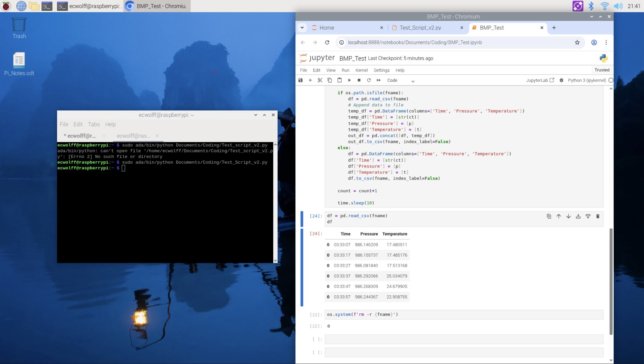Click the Trusted notebook button
The width and height of the screenshot is (644, 364).
(601, 70)
